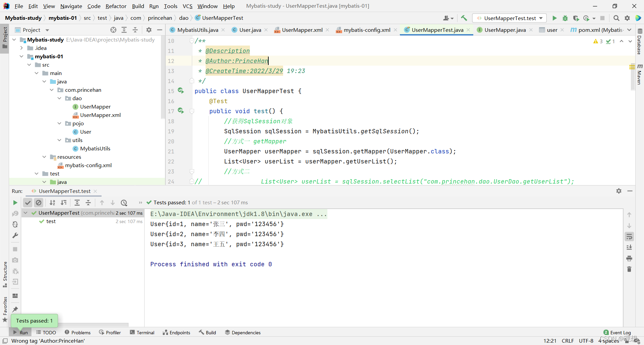Open Project view mode dropdown
This screenshot has width=644, height=345.
[x=47, y=30]
